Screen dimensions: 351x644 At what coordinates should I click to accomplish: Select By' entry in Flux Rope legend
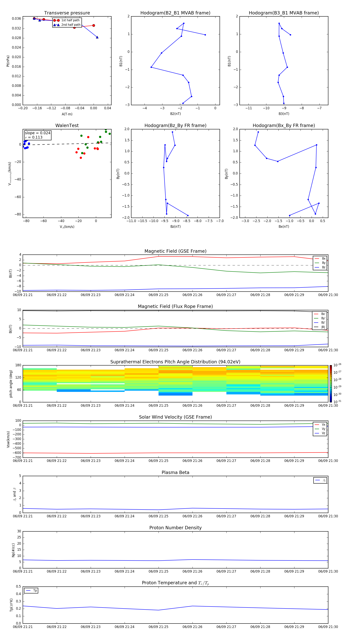click(320, 318)
